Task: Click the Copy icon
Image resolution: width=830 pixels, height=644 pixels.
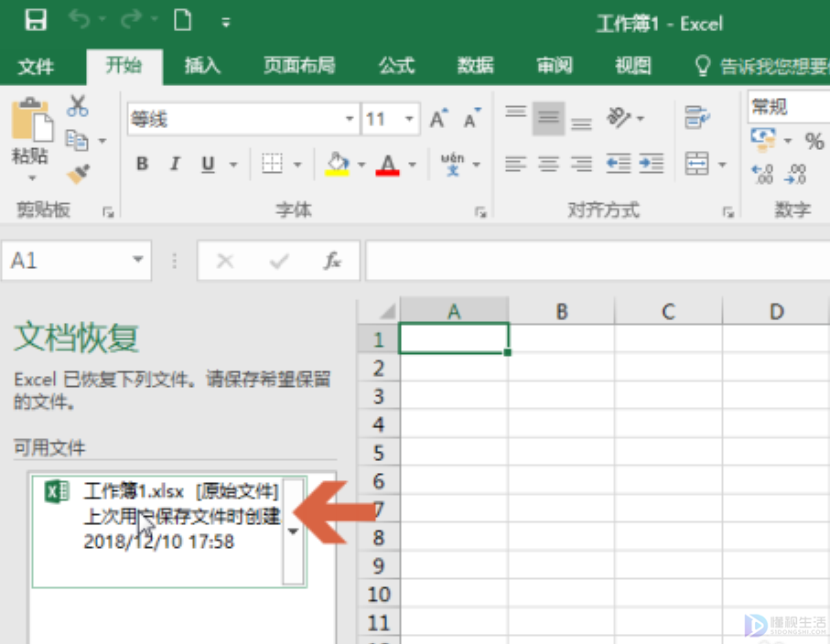Action: [x=77, y=140]
